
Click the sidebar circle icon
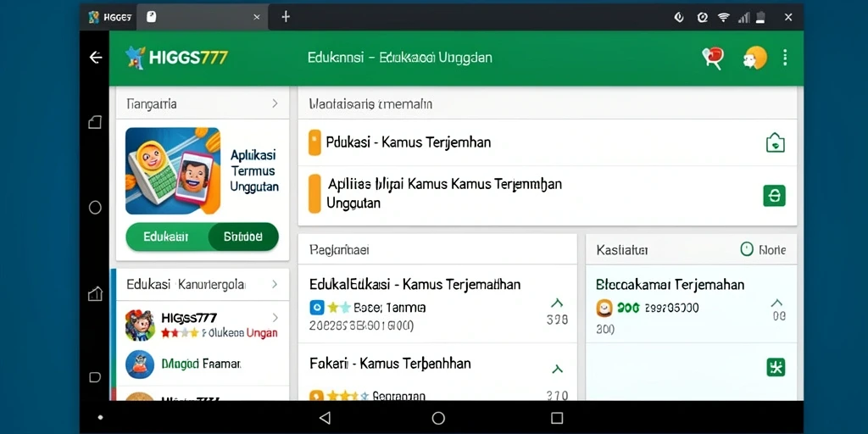95,208
